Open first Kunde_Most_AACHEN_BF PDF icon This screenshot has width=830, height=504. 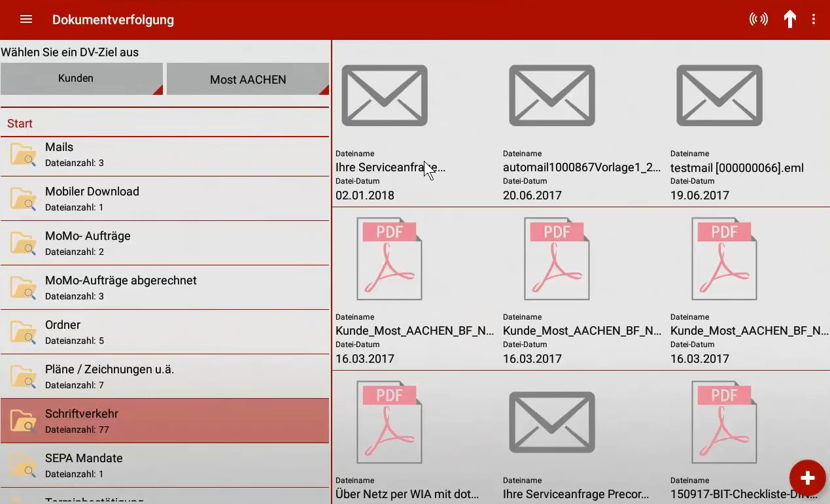[389, 259]
